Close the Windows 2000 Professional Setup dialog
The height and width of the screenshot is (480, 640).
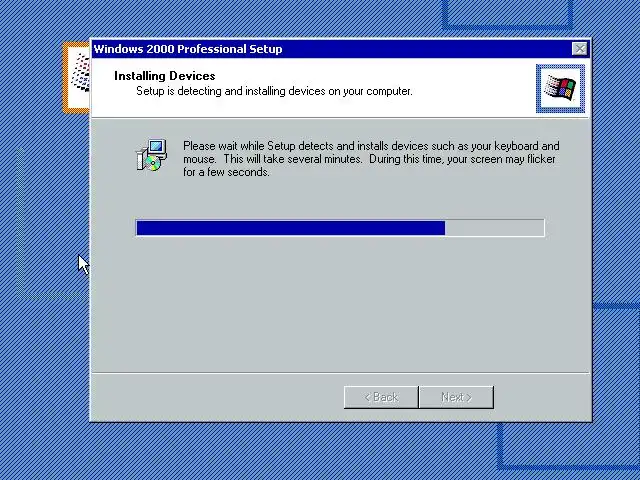[580, 49]
